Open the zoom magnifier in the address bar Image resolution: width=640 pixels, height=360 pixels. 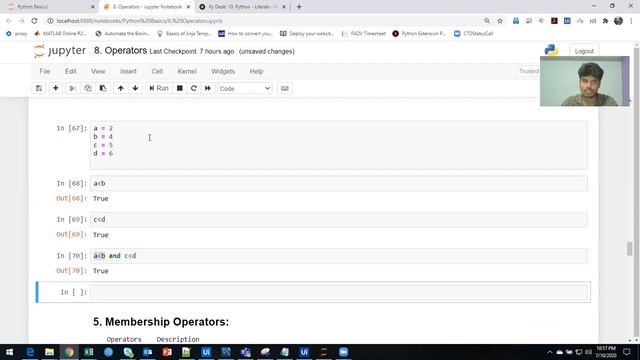(x=487, y=21)
